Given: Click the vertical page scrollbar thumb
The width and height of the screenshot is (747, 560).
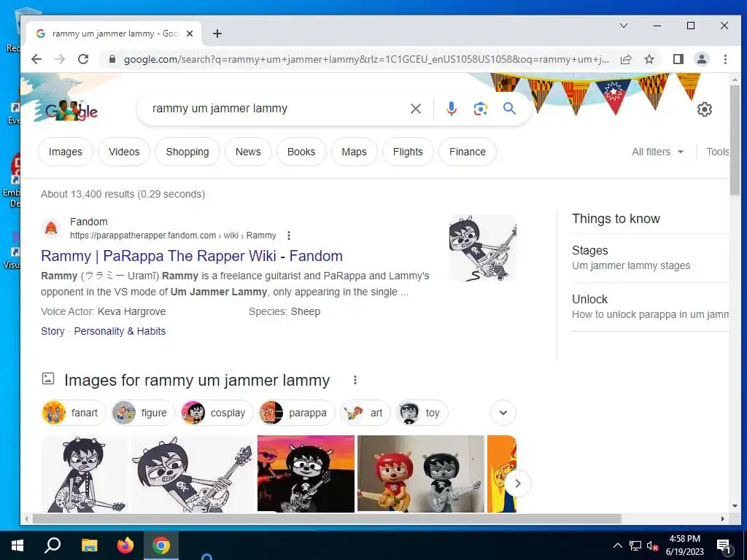Looking at the screenshot, I should click(734, 141).
